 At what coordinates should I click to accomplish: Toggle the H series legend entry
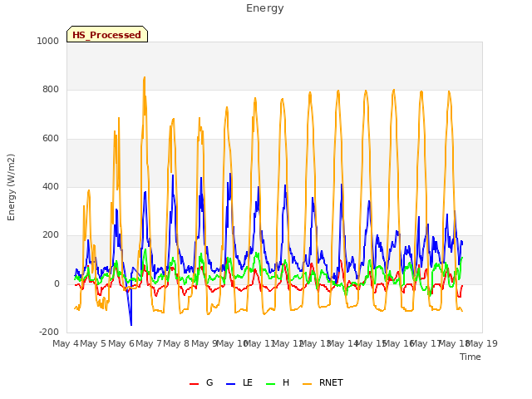coord(278,382)
